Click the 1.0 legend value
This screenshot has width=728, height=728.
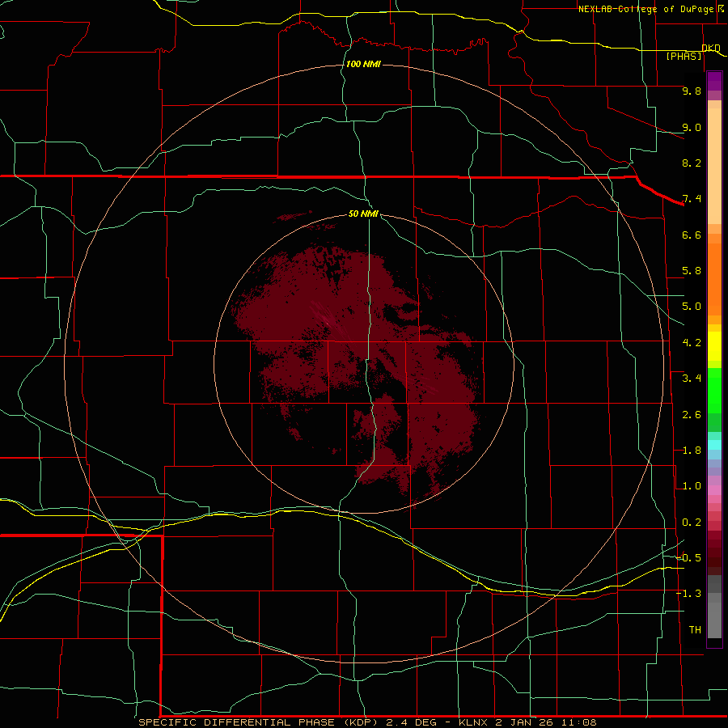tap(692, 486)
